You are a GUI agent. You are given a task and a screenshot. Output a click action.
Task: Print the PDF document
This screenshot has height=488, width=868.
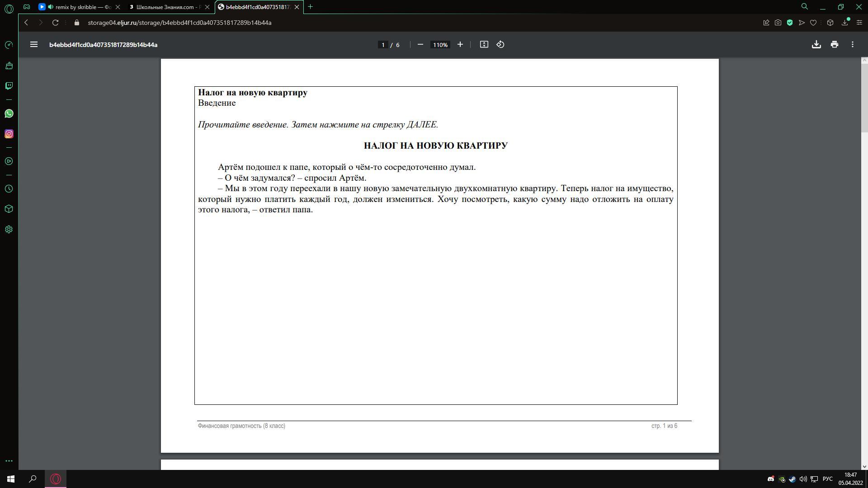pyautogui.click(x=835, y=44)
